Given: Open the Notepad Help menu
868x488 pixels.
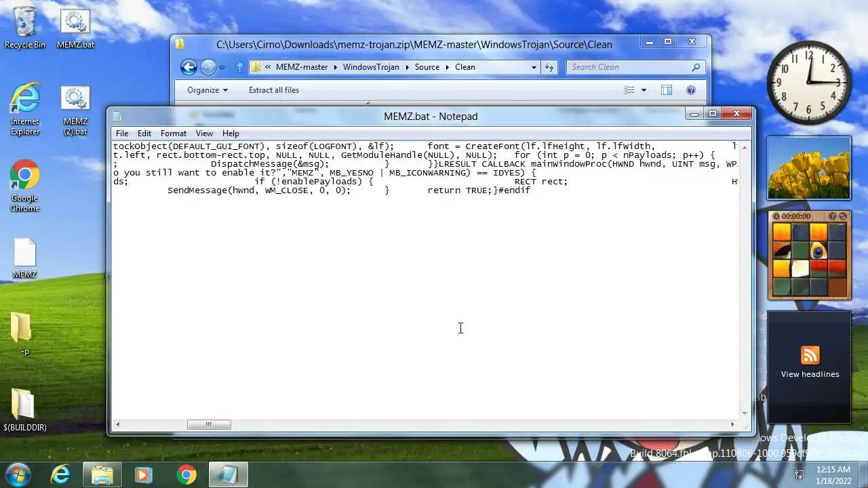Looking at the screenshot, I should point(231,134).
